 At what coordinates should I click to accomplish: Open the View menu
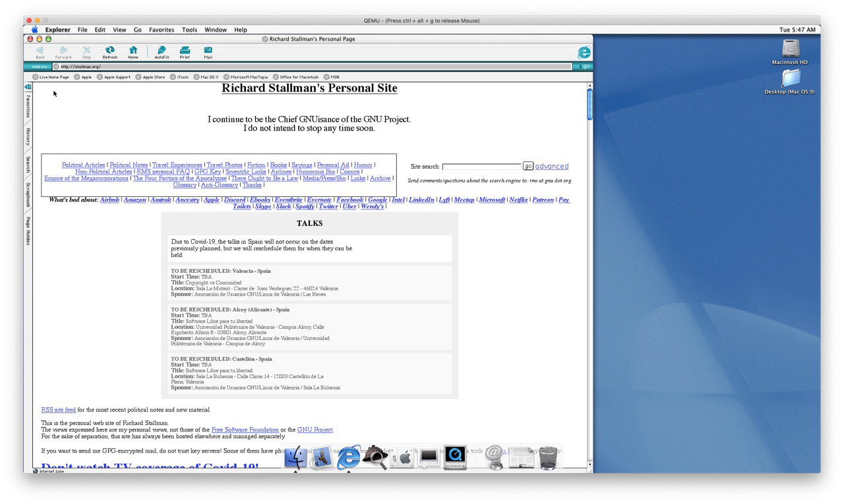pyautogui.click(x=119, y=30)
